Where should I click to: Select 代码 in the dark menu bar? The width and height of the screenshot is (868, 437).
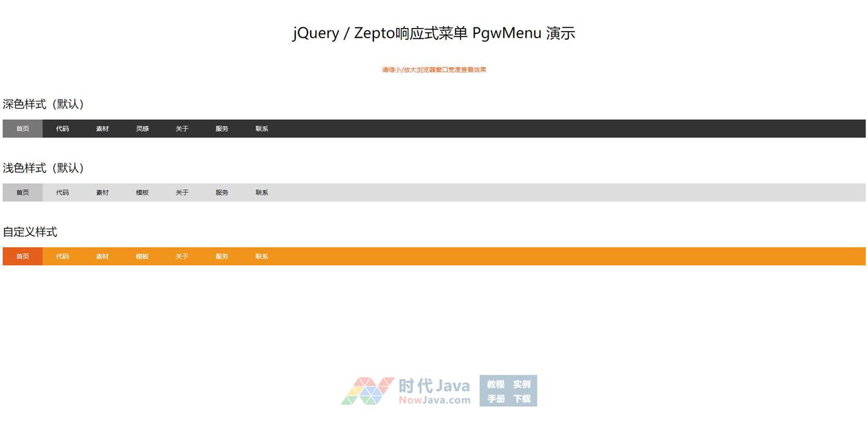tap(62, 128)
